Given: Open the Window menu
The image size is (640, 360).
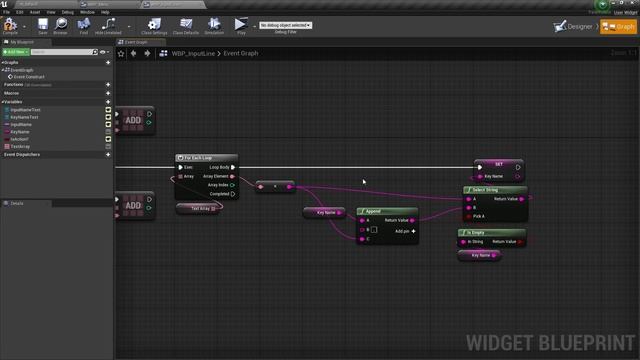Looking at the screenshot, I should 87,12.
